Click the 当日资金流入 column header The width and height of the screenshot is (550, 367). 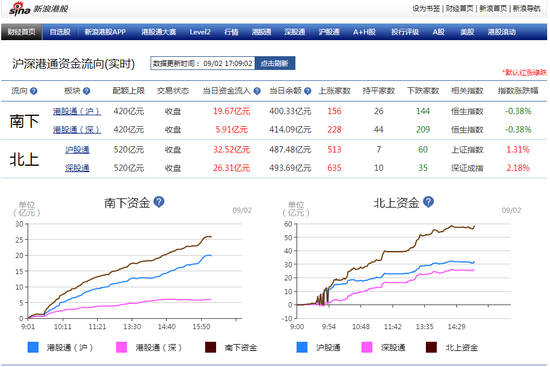(227, 91)
